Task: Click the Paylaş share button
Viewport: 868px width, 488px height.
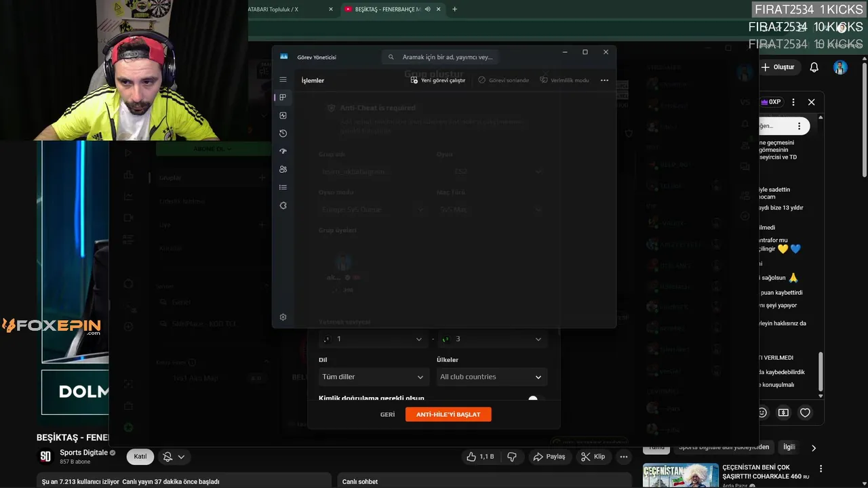Action: click(549, 457)
